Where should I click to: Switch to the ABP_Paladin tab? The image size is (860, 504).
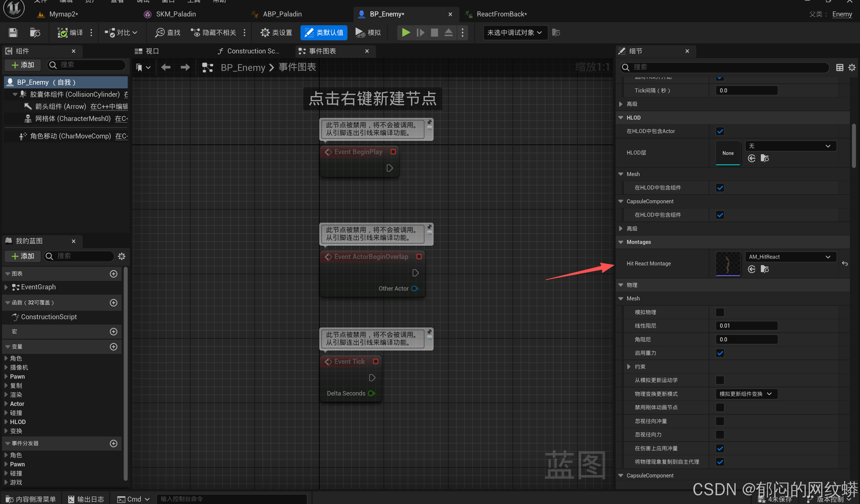coord(282,14)
